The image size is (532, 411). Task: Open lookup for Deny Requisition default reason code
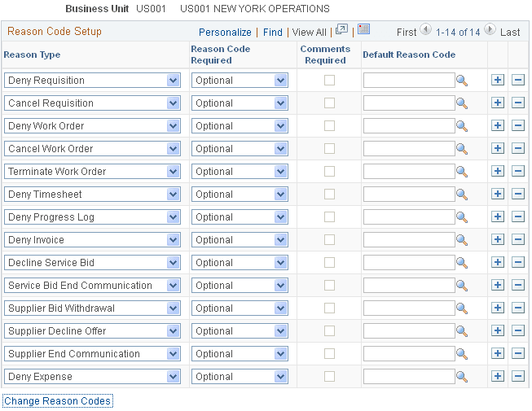(x=462, y=81)
